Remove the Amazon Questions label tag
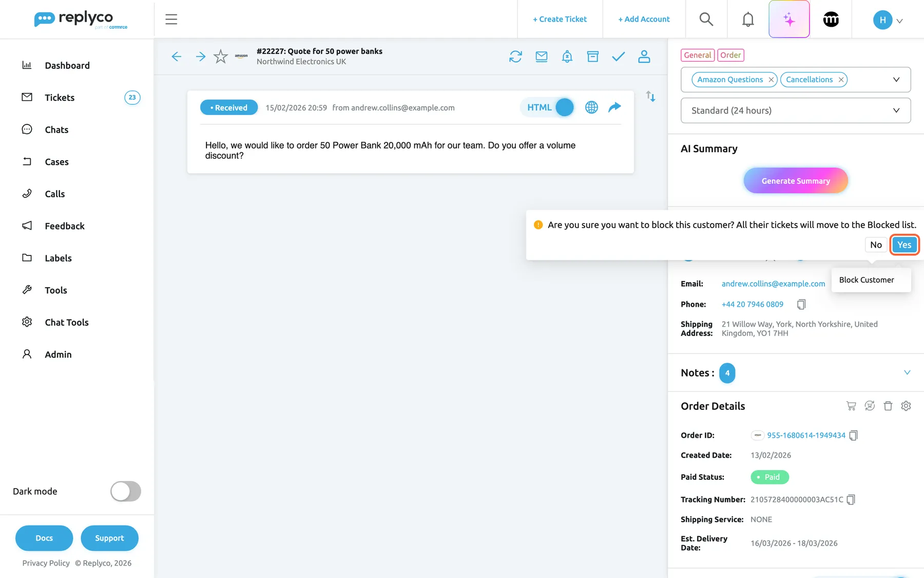 771,80
